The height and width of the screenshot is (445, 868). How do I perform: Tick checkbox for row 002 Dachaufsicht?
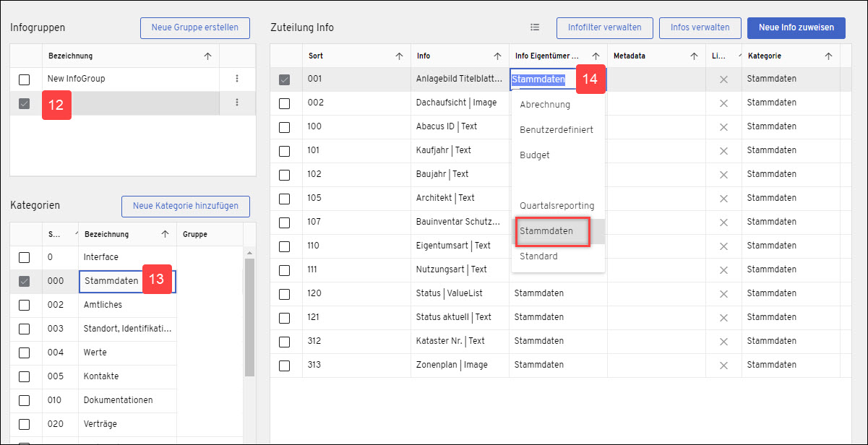pyautogui.click(x=285, y=103)
